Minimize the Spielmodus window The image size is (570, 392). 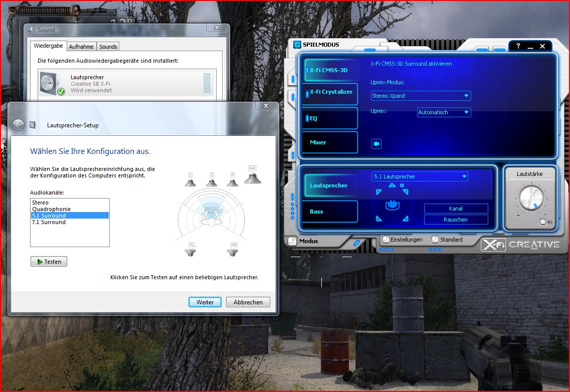coord(530,47)
